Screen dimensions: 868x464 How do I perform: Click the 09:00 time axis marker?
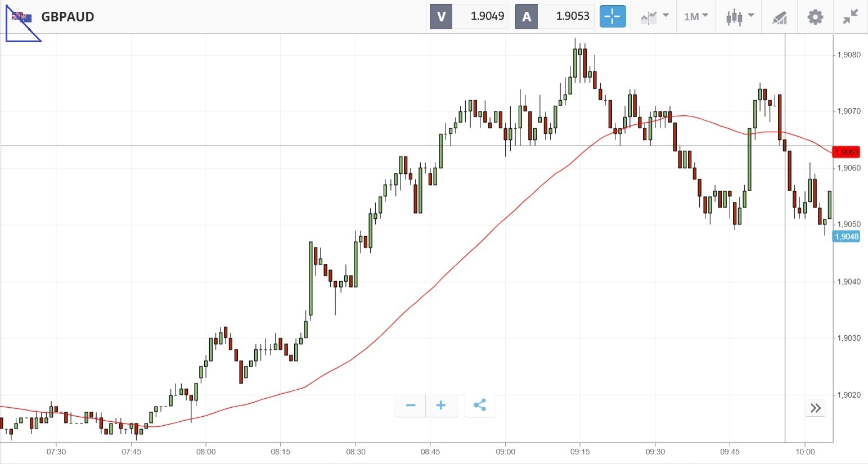click(505, 452)
